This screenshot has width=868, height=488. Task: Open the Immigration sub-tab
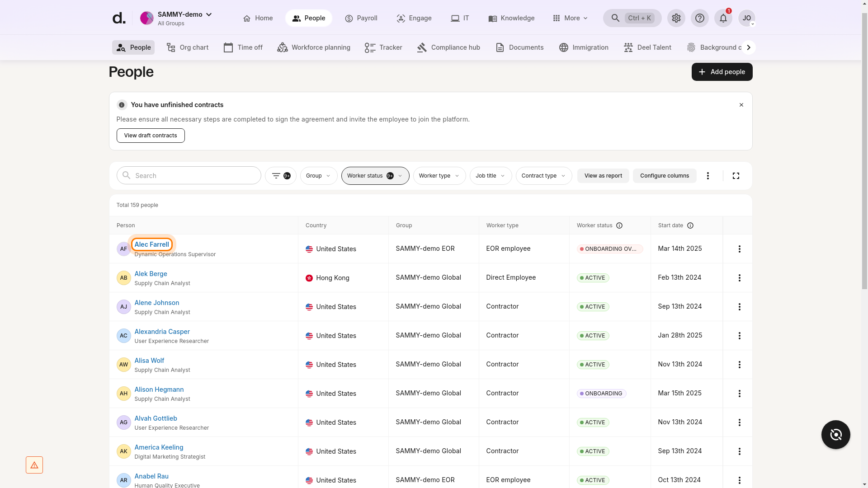[584, 47]
